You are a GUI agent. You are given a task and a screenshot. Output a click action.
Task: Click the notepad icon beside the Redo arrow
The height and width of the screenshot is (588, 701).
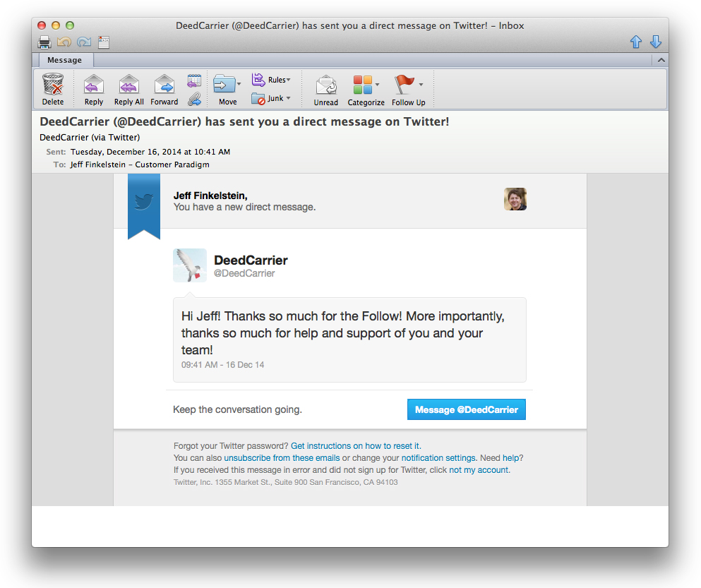(x=104, y=42)
